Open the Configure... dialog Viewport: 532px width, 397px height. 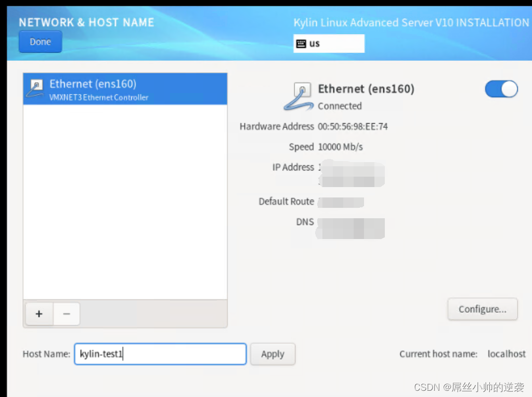[483, 309]
